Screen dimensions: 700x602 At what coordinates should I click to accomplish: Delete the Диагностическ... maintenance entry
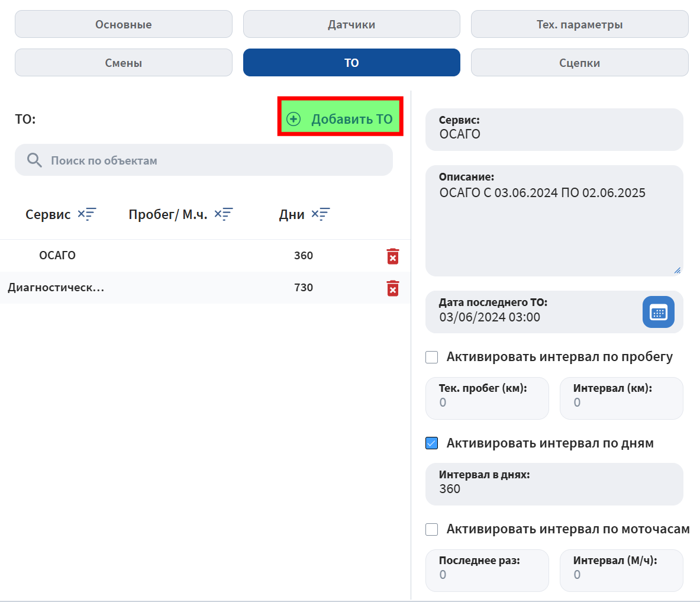tap(392, 288)
